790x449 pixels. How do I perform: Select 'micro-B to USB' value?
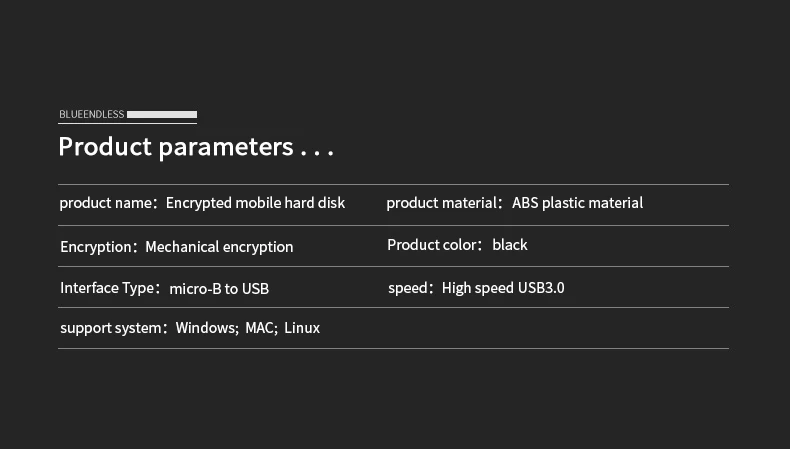coord(219,289)
